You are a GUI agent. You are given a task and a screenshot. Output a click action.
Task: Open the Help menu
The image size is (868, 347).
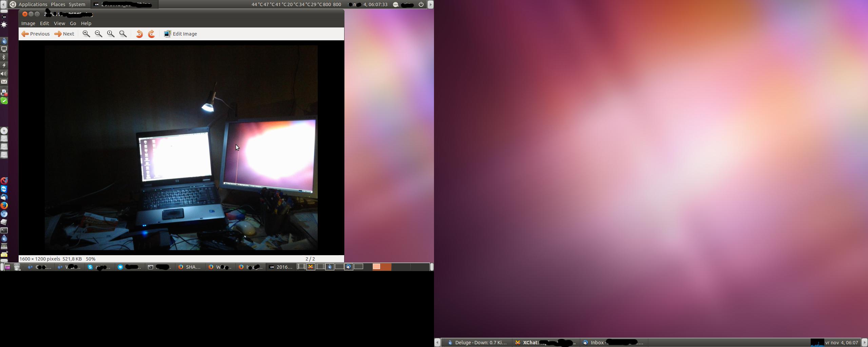pyautogui.click(x=86, y=23)
